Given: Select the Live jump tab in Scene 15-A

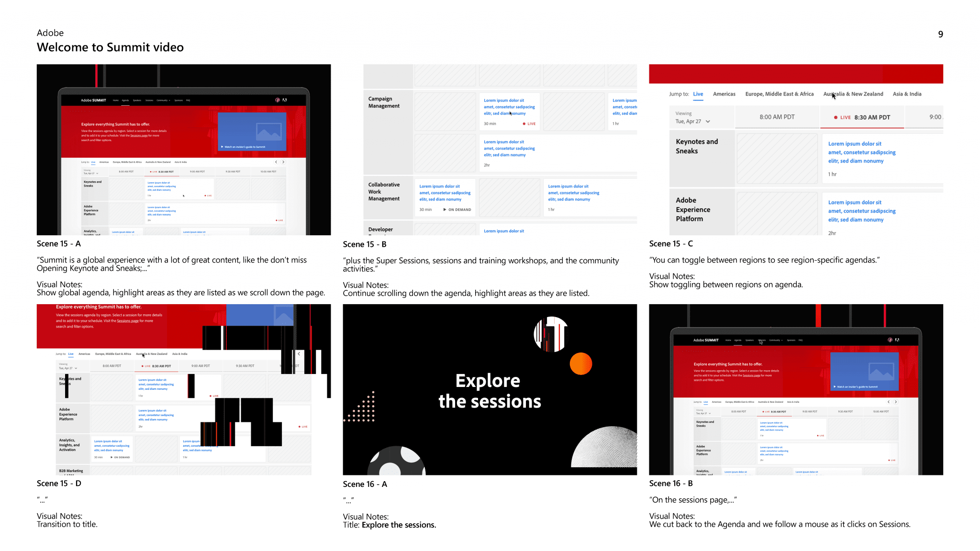Looking at the screenshot, I should (93, 162).
